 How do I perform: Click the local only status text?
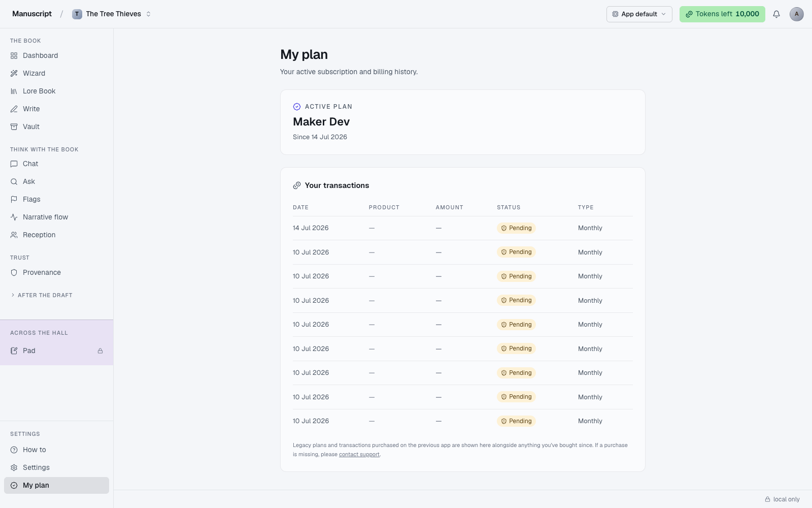pos(786,499)
